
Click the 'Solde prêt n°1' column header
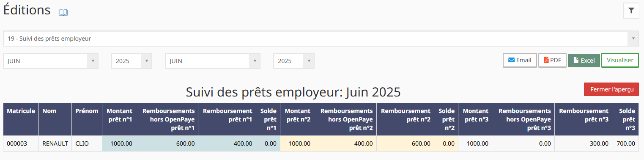coord(268,119)
